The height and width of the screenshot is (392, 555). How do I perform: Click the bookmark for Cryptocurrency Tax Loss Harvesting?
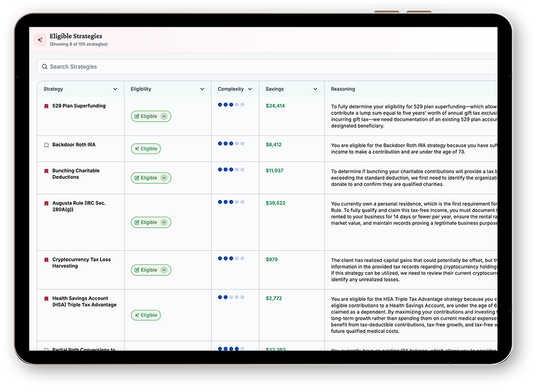coord(46,259)
